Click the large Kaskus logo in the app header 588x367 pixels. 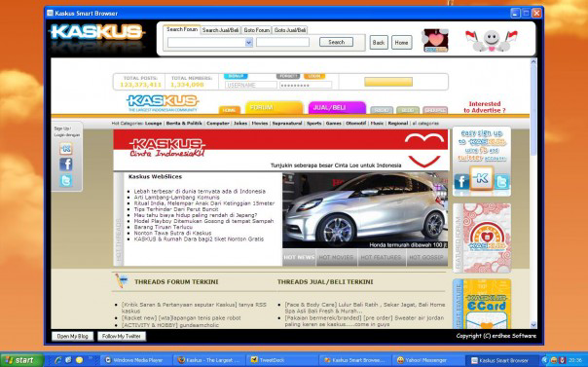96,32
